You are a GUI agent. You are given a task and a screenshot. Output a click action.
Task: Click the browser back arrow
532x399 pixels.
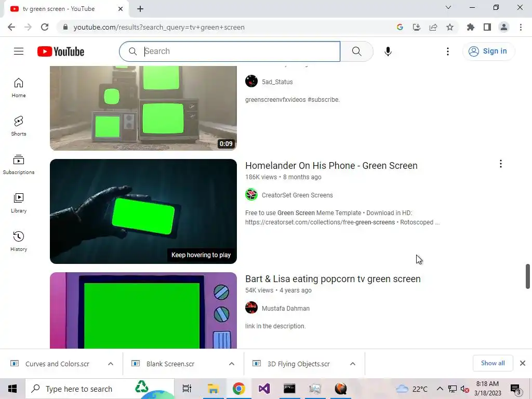click(x=11, y=27)
